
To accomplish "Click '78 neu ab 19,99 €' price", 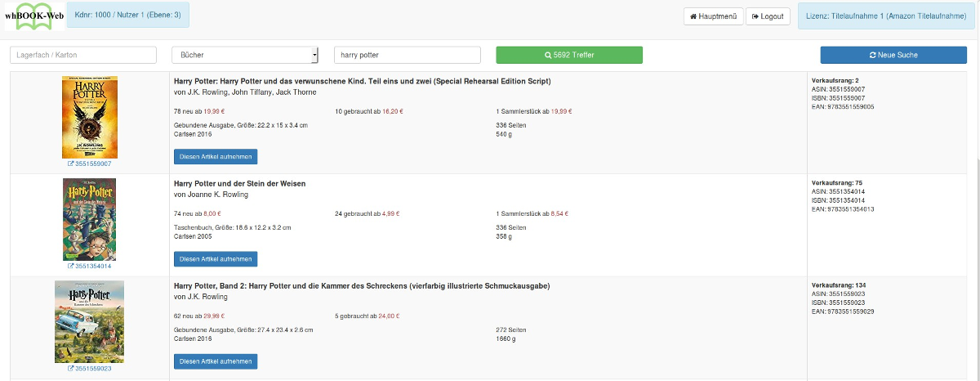I will click(198, 111).
